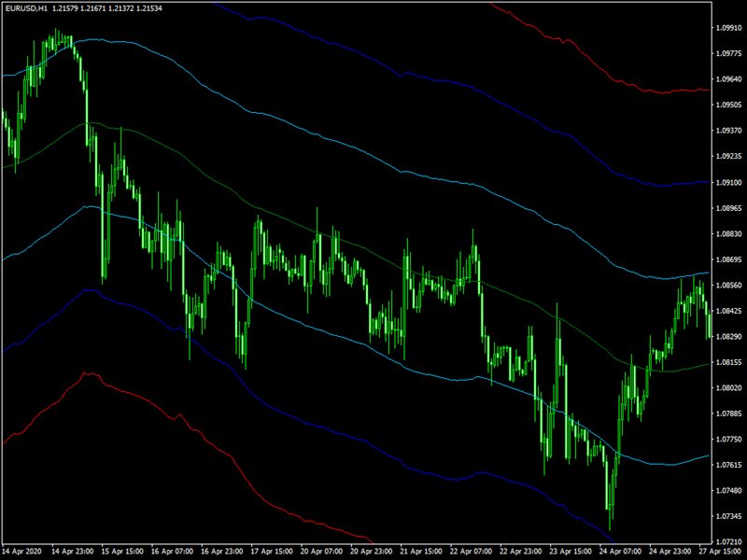Select the 1.09640 price axis label
This screenshot has width=747, height=560.
point(728,79)
